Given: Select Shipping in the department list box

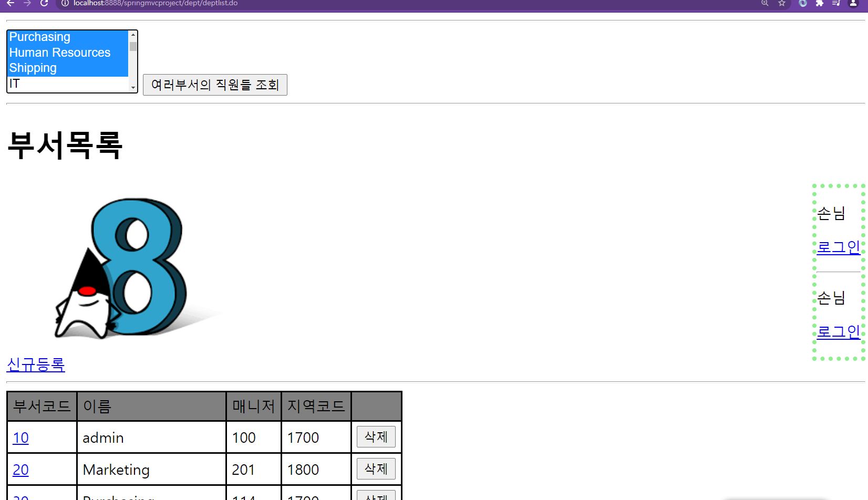Looking at the screenshot, I should point(68,68).
